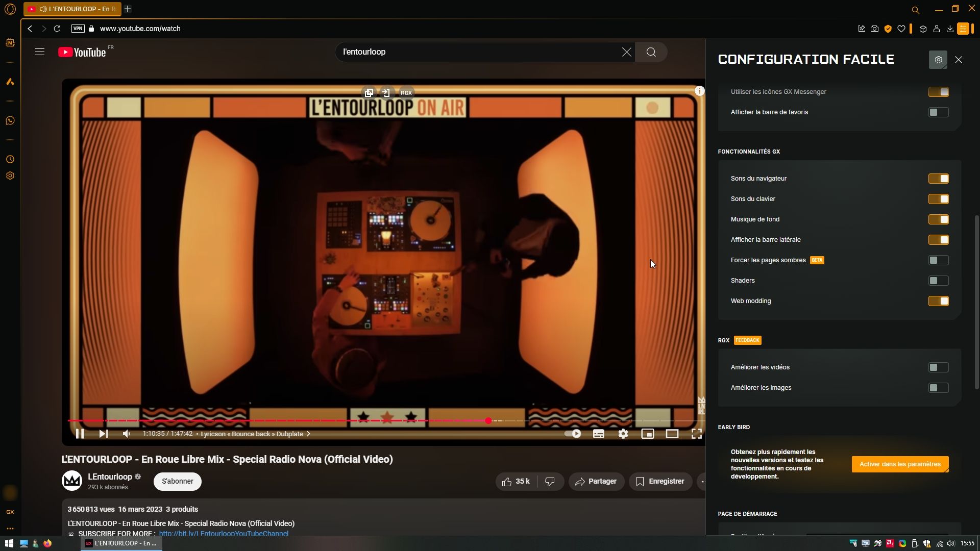Switch to miniplayer mode
Viewport: 980px width, 551px height.
pyautogui.click(x=648, y=434)
